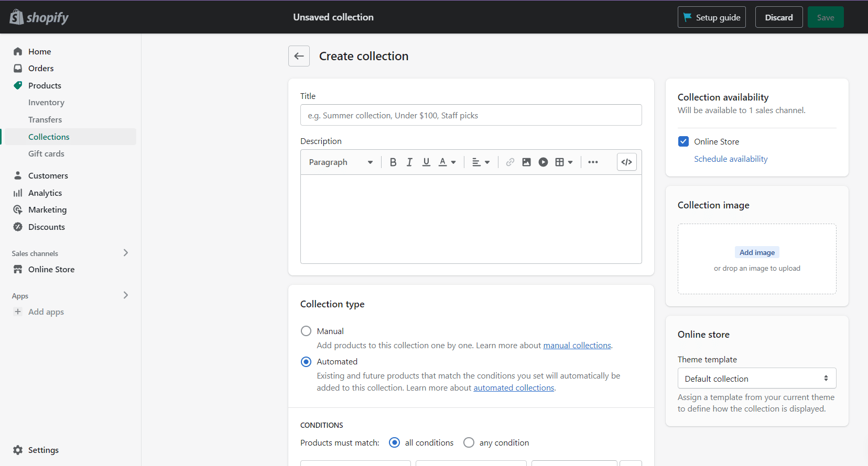Image resolution: width=868 pixels, height=466 pixels.
Task: Click the back arrow button
Action: 299,56
